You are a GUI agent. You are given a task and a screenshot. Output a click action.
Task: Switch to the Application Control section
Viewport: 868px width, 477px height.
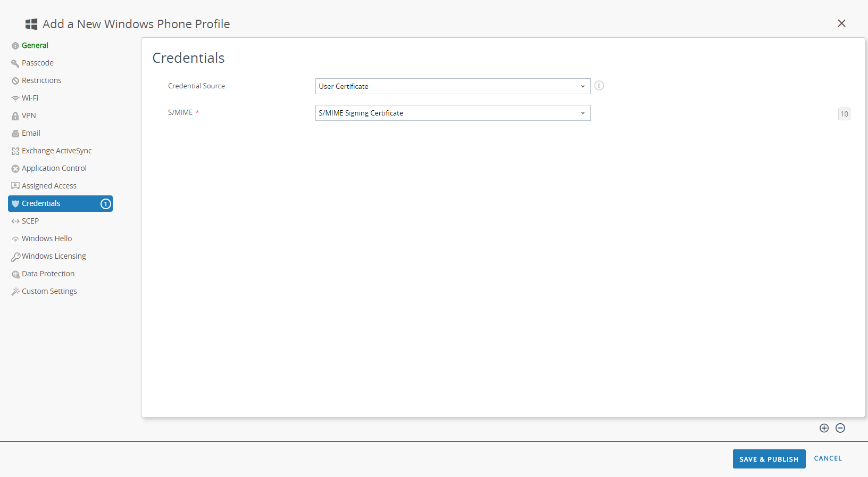[x=54, y=168]
